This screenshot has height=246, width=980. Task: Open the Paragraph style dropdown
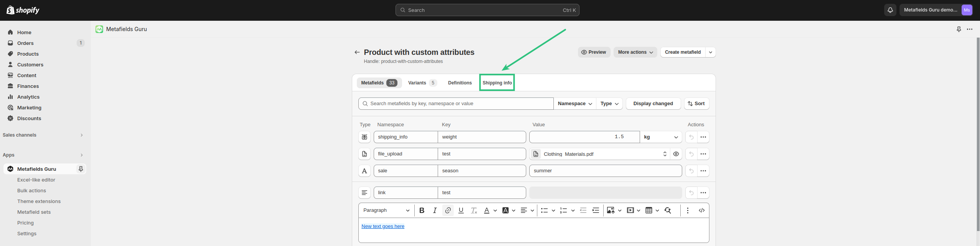click(386, 210)
